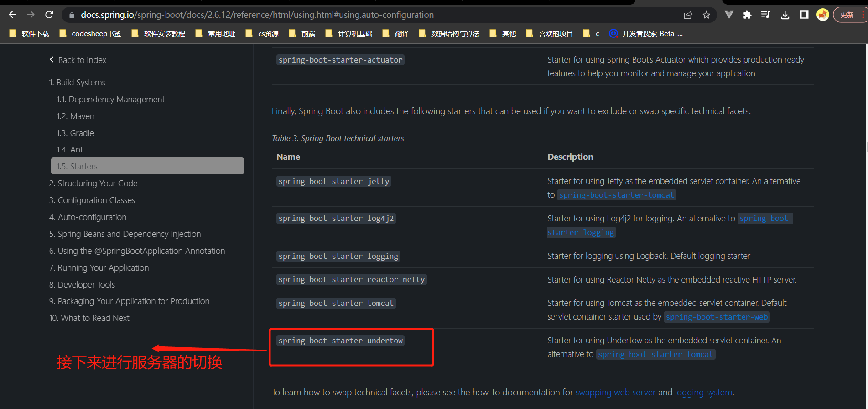
Task: Select 1.5. Starters in sidebar
Action: pos(147,166)
